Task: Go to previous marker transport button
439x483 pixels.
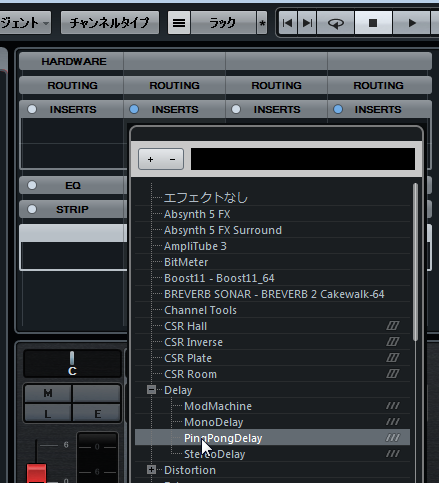Action: click(x=288, y=23)
